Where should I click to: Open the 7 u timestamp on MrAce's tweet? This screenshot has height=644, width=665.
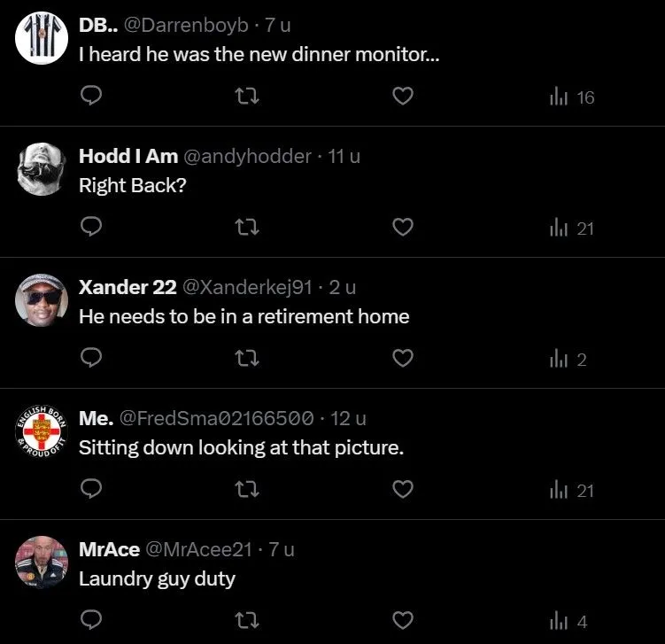click(x=282, y=549)
